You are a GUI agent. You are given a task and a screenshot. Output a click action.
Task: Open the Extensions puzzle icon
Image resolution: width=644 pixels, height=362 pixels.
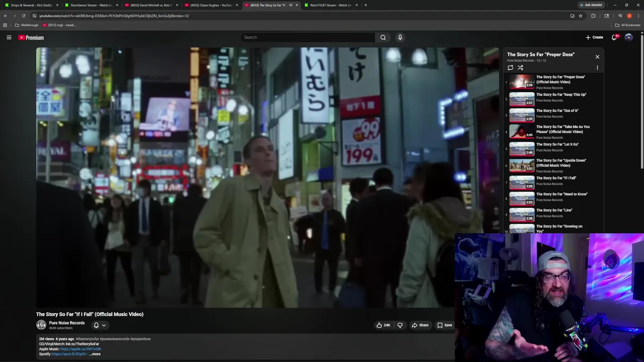593,16
